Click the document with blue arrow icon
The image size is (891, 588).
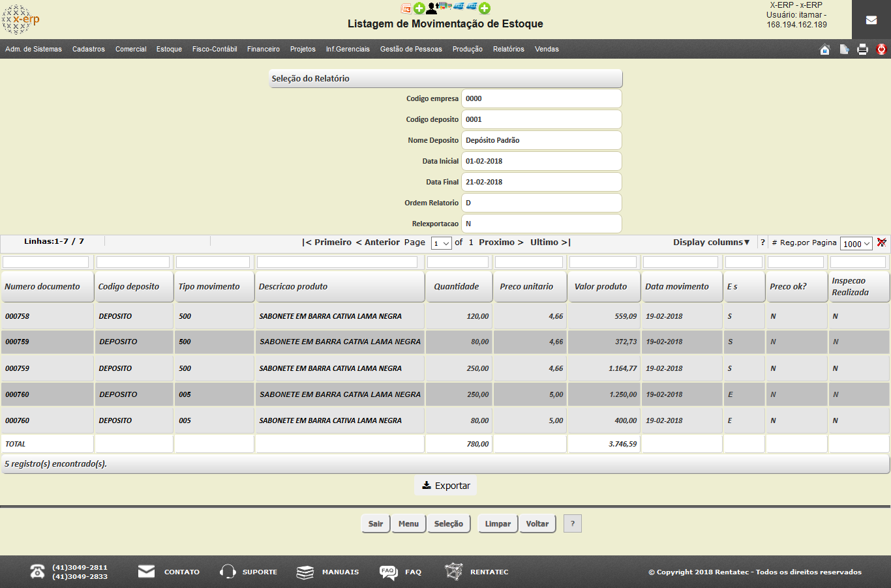click(x=844, y=50)
